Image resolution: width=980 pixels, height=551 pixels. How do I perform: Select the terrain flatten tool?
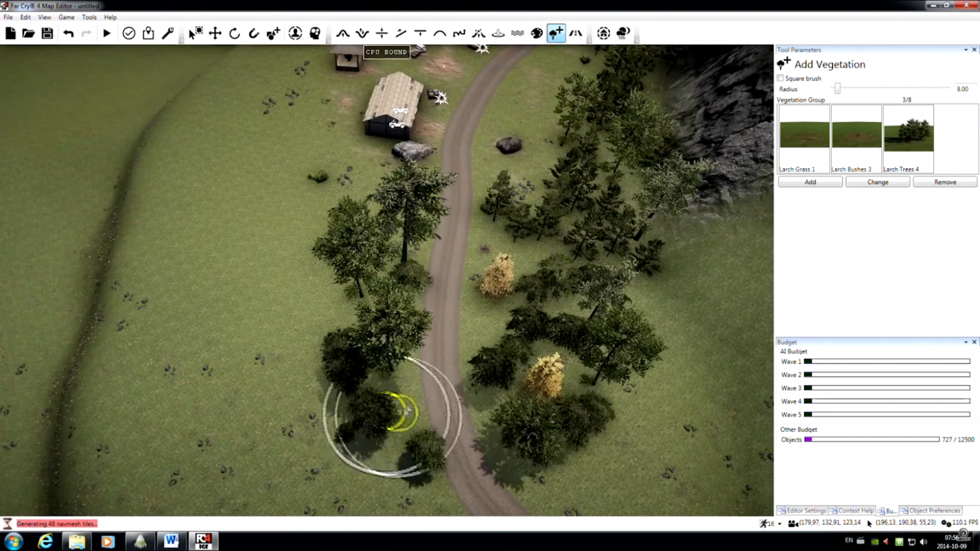[421, 33]
